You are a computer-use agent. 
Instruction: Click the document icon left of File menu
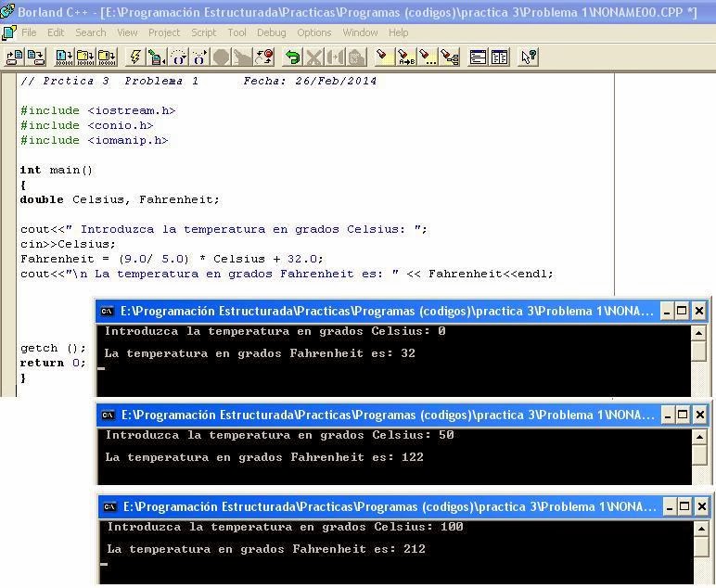(x=8, y=32)
